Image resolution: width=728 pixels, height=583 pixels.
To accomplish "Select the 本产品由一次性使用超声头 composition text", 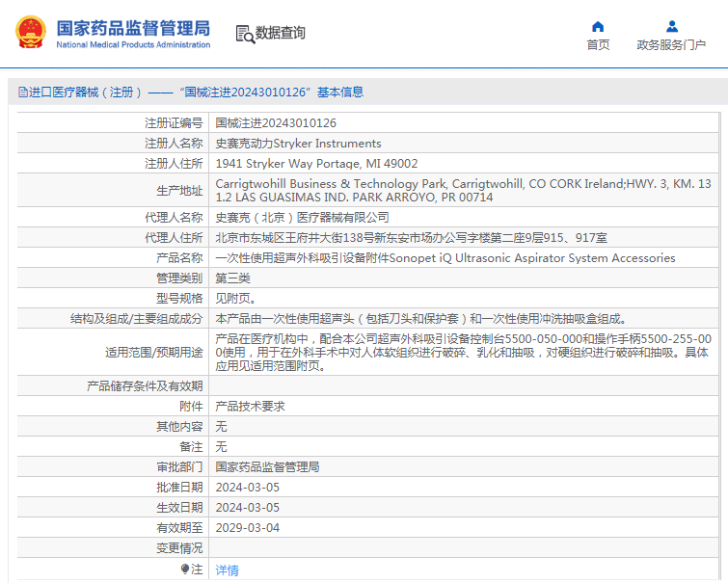I will point(423,319).
